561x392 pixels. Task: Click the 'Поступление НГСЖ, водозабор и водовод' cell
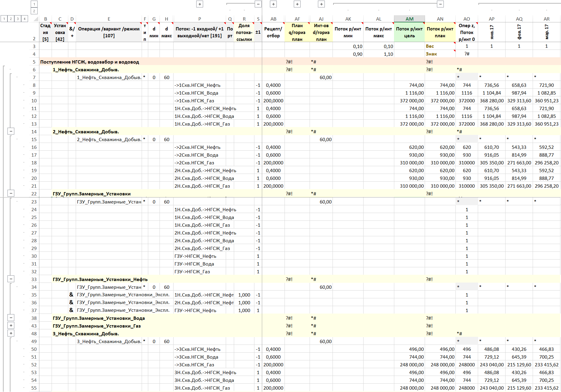click(x=89, y=62)
